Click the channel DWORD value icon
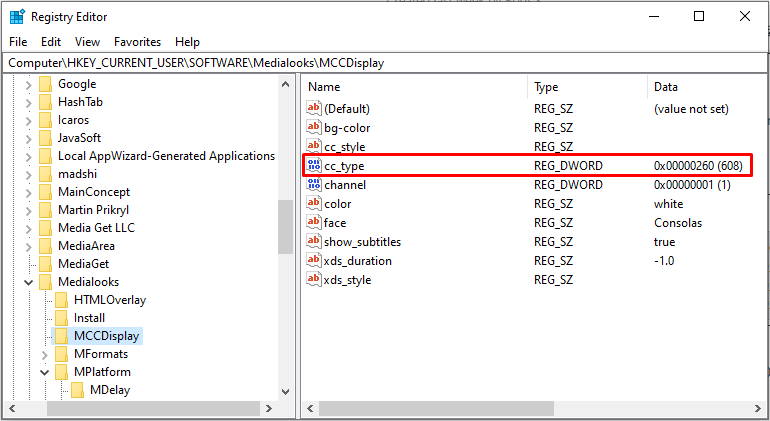 click(x=313, y=184)
